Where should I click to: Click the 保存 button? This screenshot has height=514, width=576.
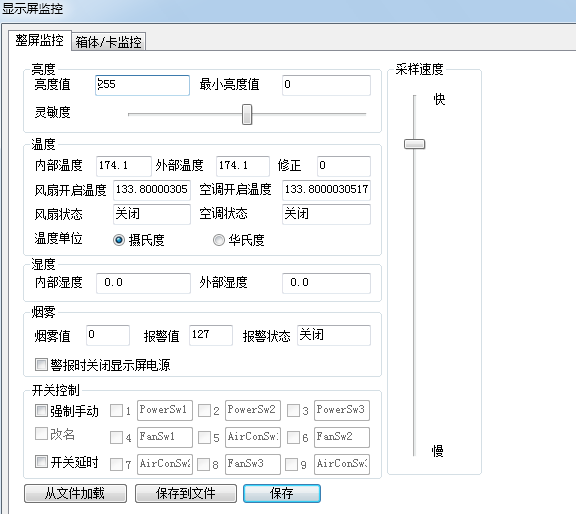click(x=282, y=493)
